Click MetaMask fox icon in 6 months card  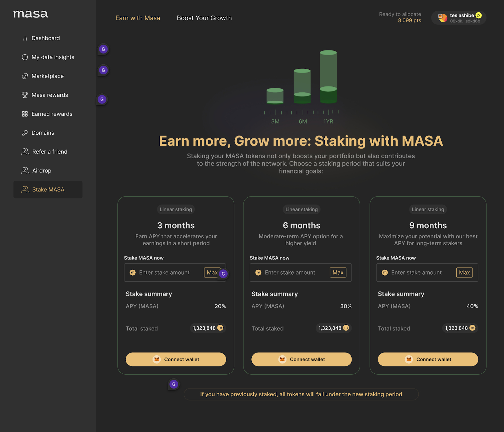[x=283, y=359]
